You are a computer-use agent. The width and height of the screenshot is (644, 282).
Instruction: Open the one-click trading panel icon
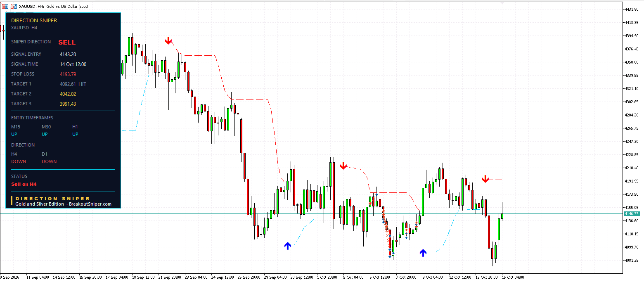[14, 7]
